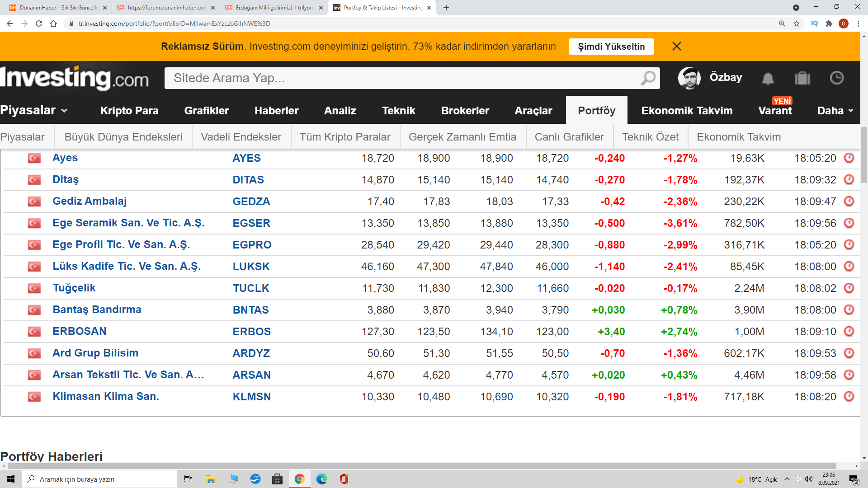Click the horizontal scrollbar at page bottom
The height and width of the screenshot is (488, 868).
[x=421, y=466]
